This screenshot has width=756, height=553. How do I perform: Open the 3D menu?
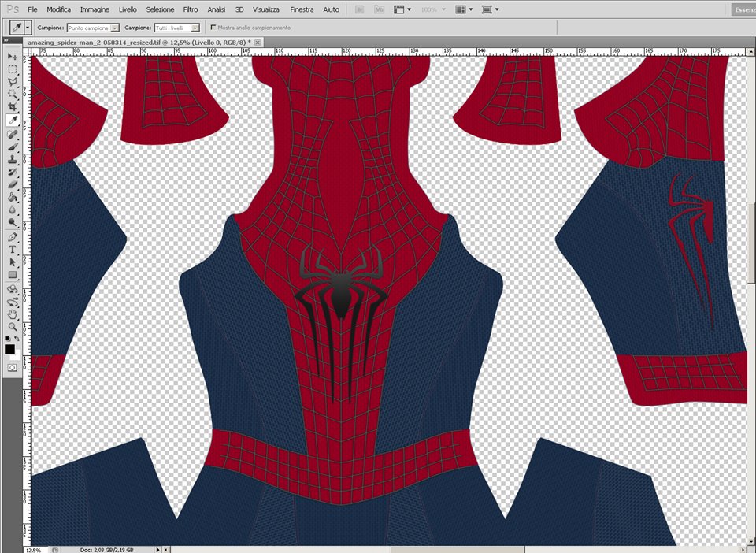pos(239,9)
